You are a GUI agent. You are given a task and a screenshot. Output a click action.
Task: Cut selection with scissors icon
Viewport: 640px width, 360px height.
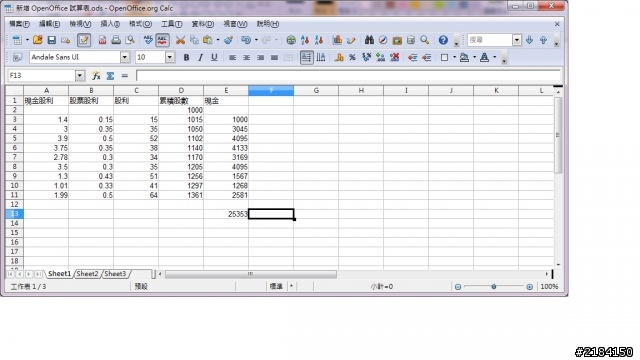click(180, 40)
